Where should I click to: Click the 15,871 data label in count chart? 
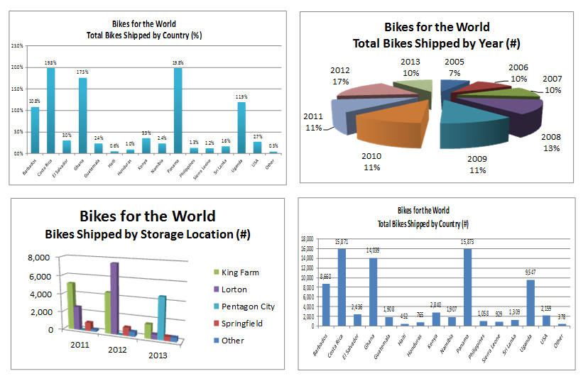click(342, 242)
